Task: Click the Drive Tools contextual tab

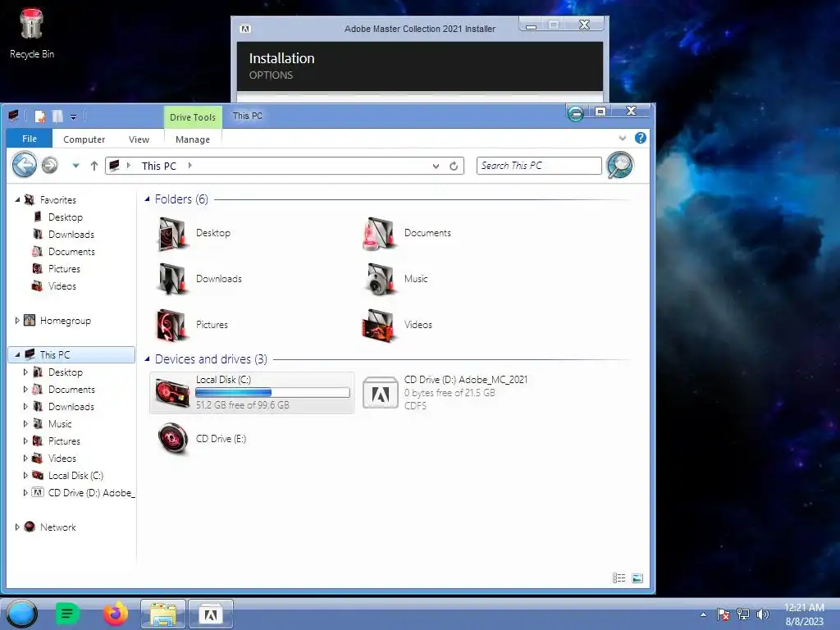Action: tap(193, 116)
